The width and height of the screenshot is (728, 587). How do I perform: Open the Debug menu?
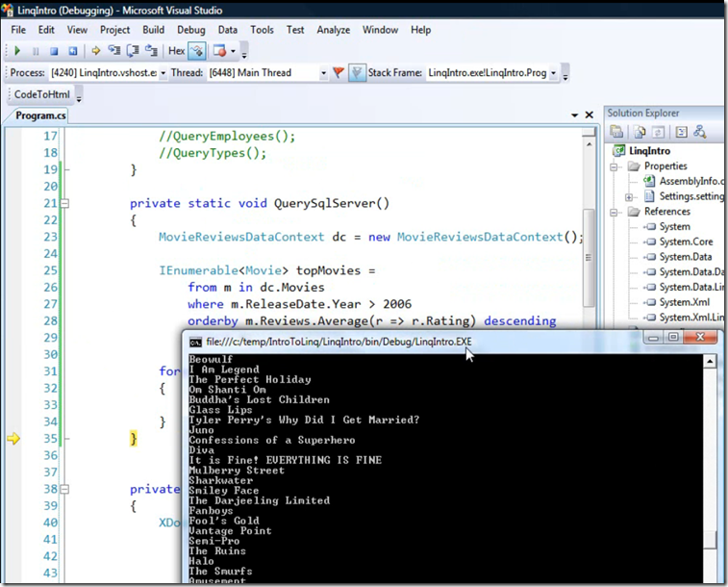click(190, 30)
